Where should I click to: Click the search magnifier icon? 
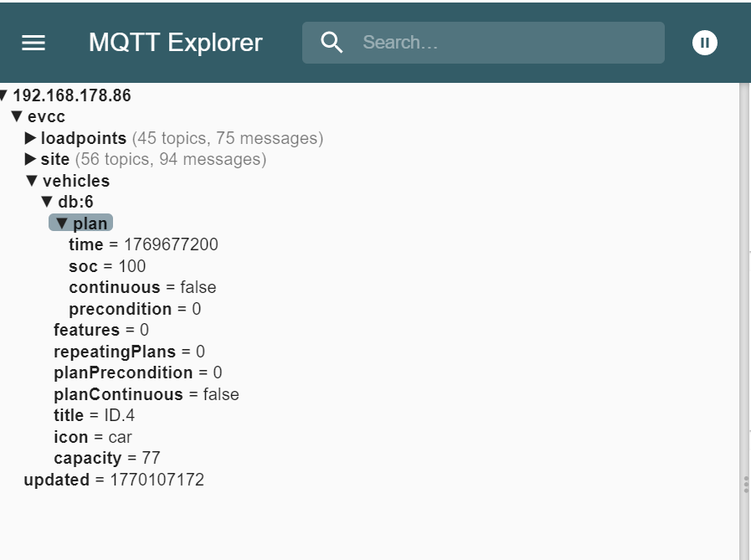coord(332,43)
